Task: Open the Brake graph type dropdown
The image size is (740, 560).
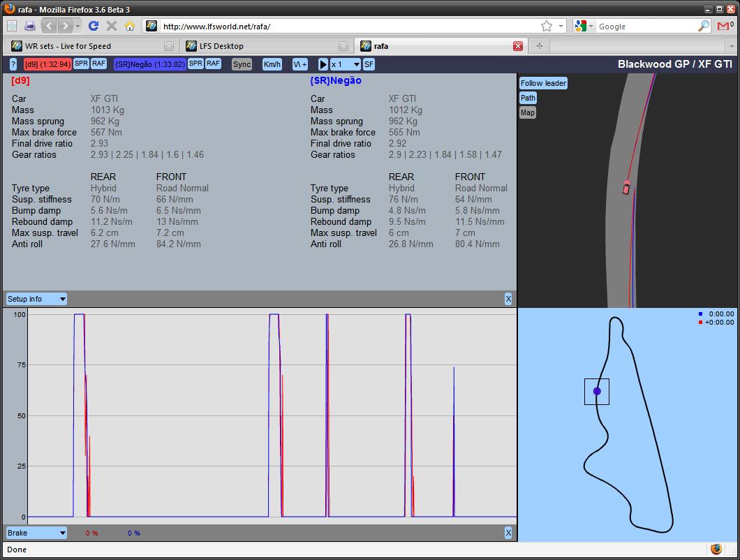Action: pyautogui.click(x=36, y=533)
